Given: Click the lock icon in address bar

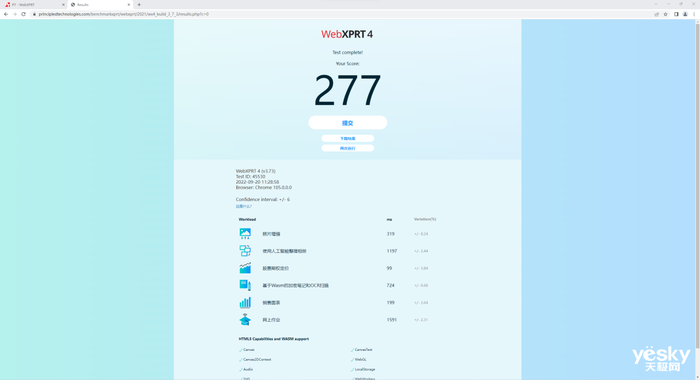Looking at the screenshot, I should click(x=34, y=14).
